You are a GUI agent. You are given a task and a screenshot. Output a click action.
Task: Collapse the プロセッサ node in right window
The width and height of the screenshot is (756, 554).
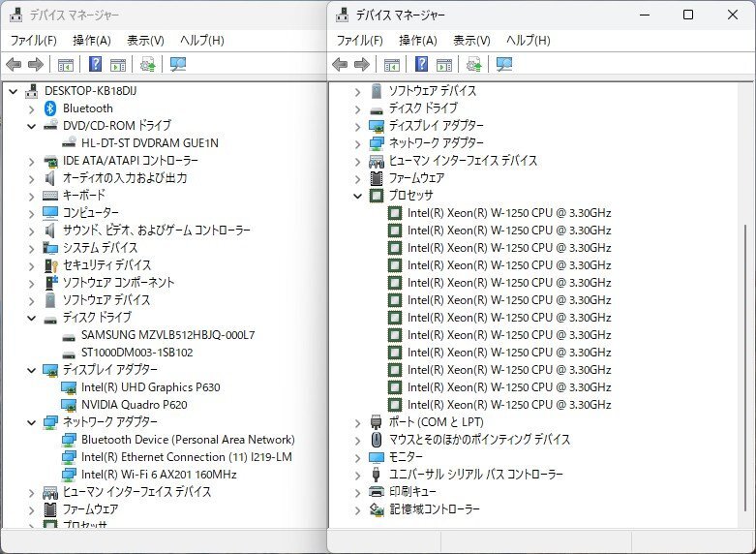tap(358, 196)
